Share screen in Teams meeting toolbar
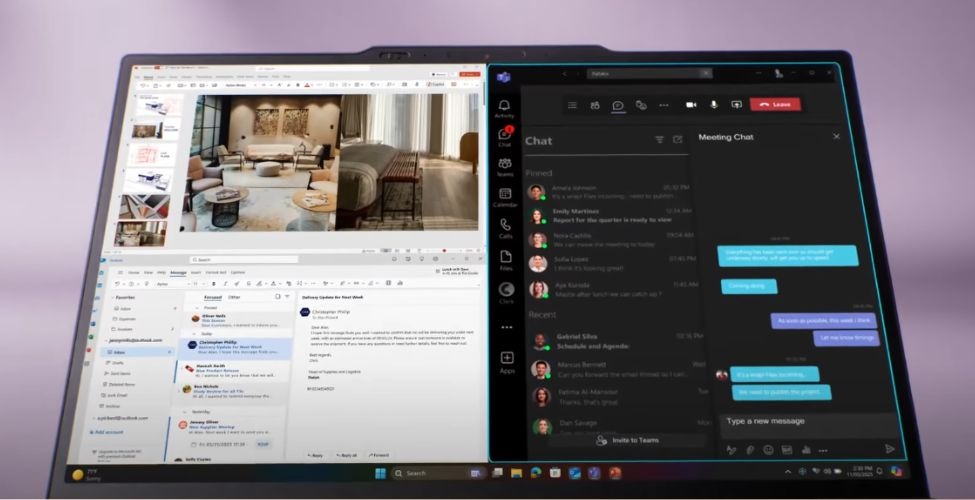This screenshot has height=500, width=975. tap(736, 104)
